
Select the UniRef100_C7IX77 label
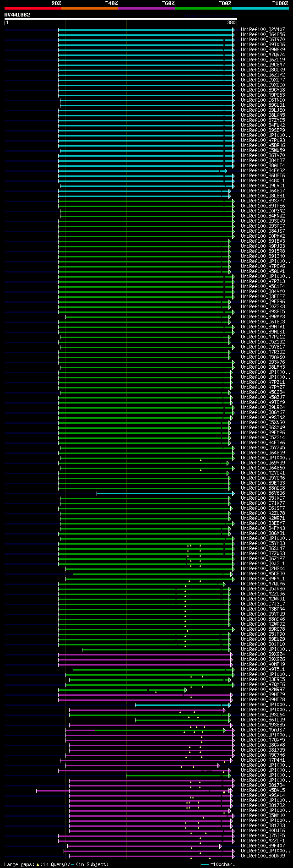(263, 503)
